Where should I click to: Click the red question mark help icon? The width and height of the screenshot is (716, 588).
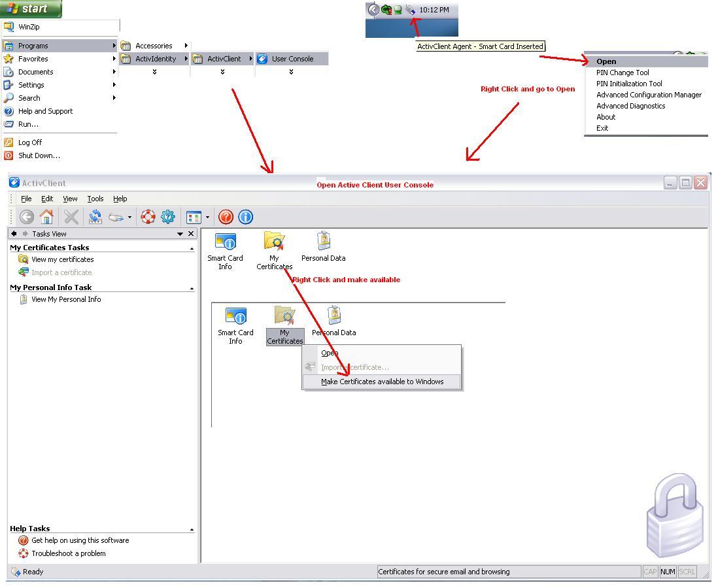[x=226, y=217]
